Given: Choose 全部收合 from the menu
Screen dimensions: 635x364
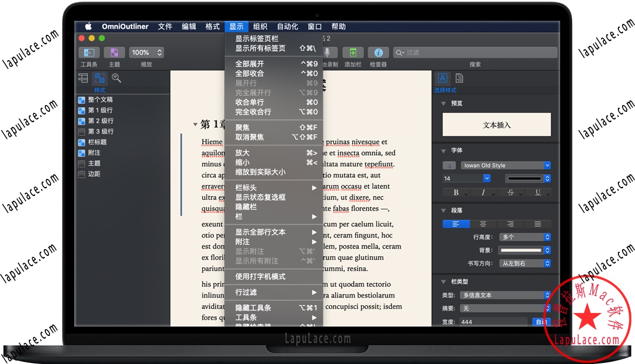Looking at the screenshot, I should pyautogui.click(x=274, y=73).
